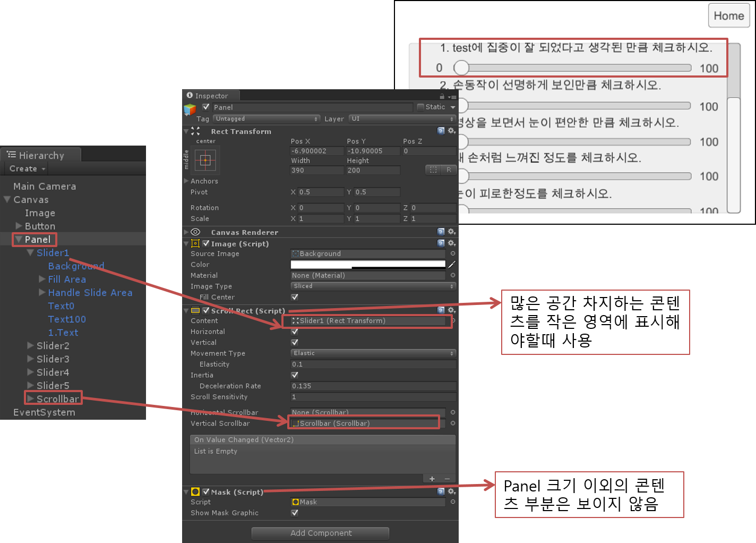Click the Pos X input field
756x543 pixels.
[317, 151]
